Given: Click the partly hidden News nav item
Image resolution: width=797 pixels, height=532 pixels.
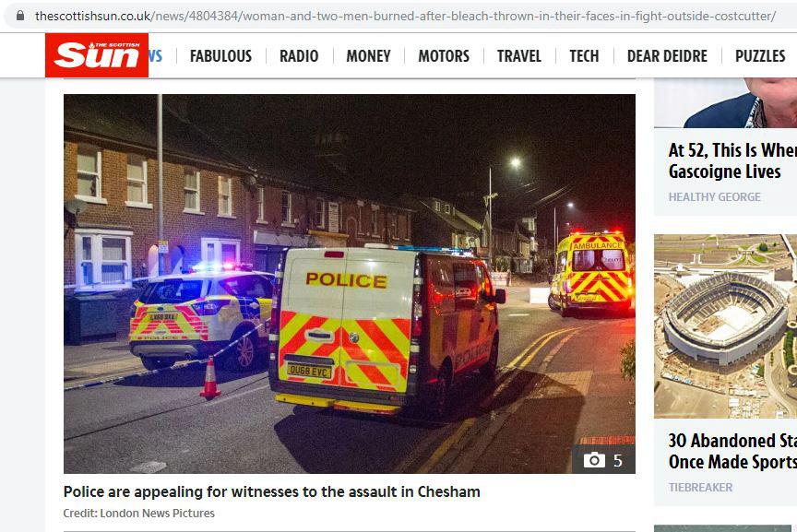Looking at the screenshot, I should coord(155,56).
